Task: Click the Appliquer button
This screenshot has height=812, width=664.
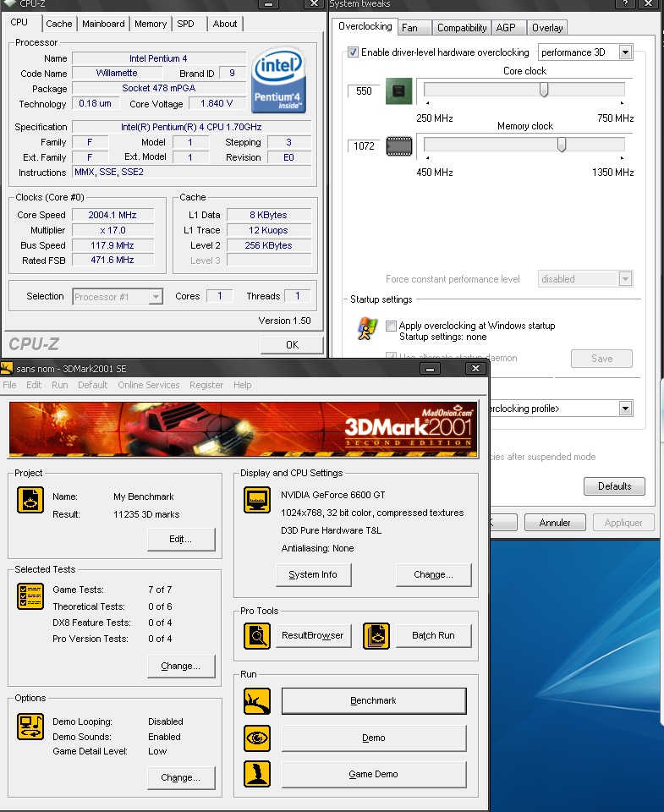Action: pyautogui.click(x=623, y=523)
